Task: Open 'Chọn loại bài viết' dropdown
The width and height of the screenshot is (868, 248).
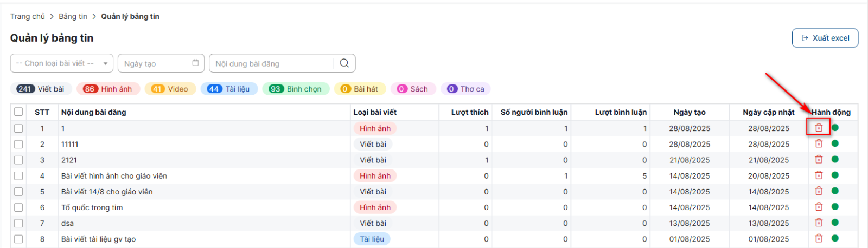Action: pos(61,63)
